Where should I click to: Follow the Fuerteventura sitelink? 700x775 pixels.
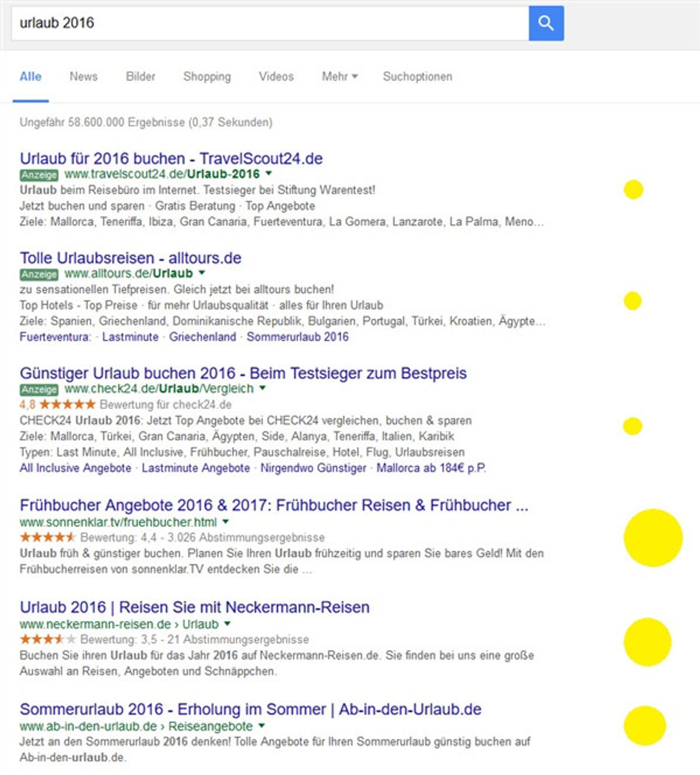(x=55, y=337)
